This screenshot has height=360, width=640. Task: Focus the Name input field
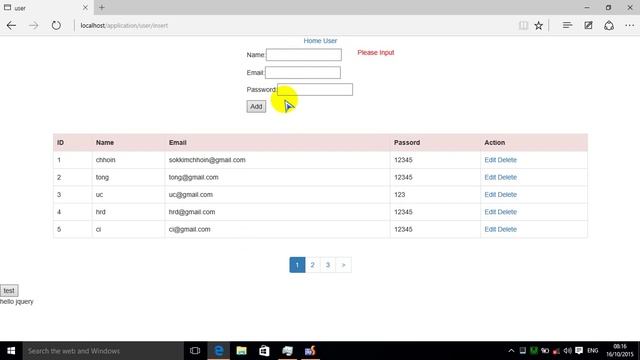point(304,55)
